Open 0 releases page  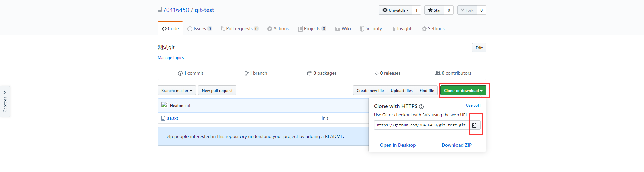pyautogui.click(x=387, y=73)
